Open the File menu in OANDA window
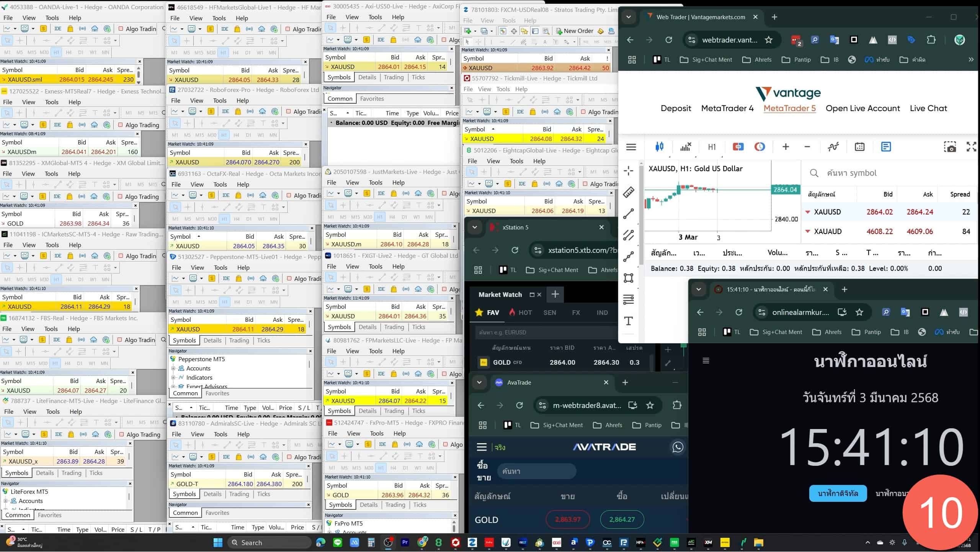The height and width of the screenshot is (552, 980). pos(8,18)
